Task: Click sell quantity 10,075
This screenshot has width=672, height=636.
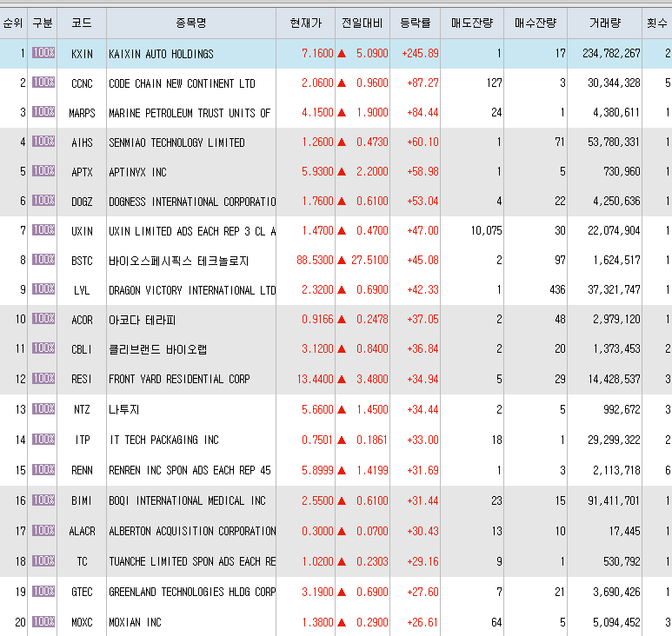Action: pyautogui.click(x=486, y=230)
